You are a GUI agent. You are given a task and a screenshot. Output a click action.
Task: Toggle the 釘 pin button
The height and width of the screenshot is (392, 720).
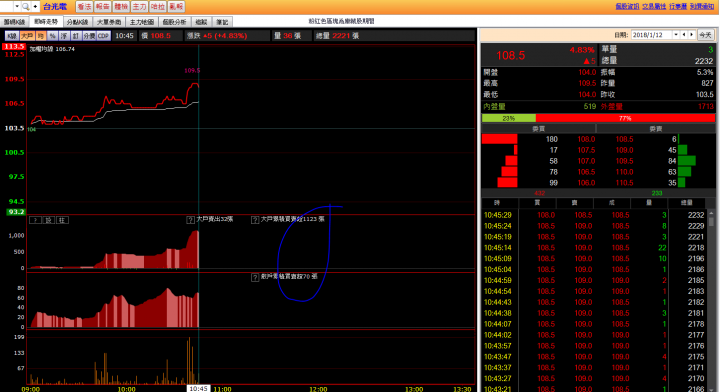click(76, 36)
